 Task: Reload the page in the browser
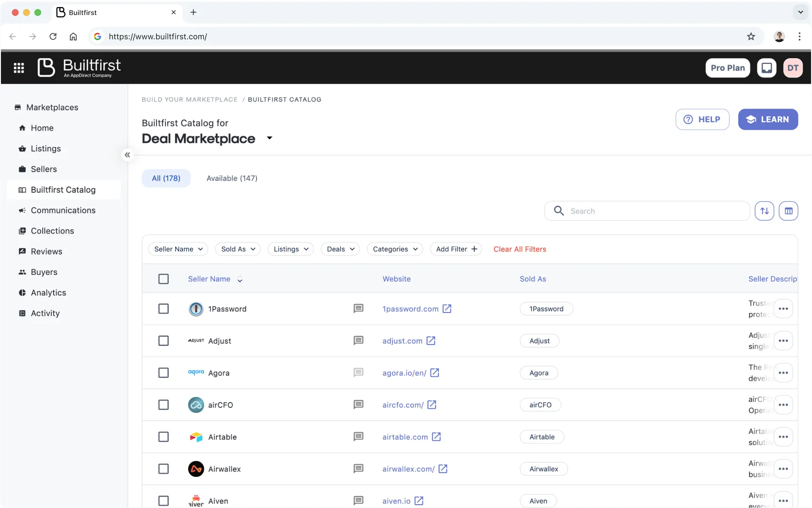coord(53,37)
